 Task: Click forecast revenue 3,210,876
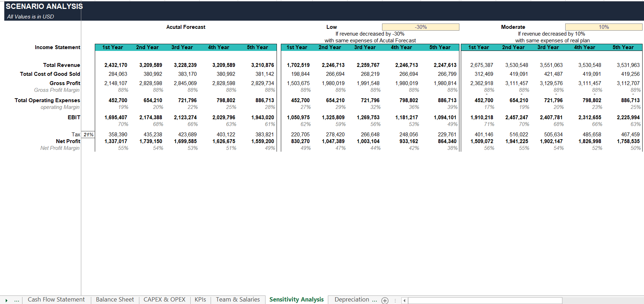coord(262,65)
